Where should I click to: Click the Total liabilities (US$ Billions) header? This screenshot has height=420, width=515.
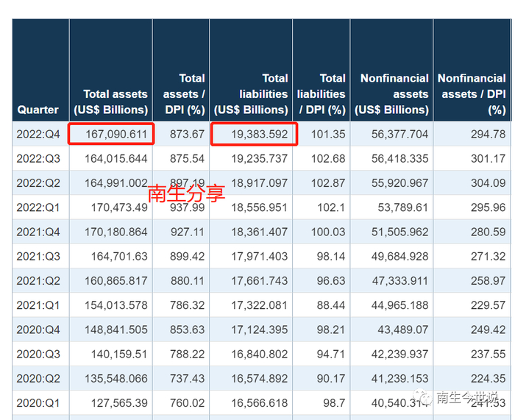pos(251,93)
